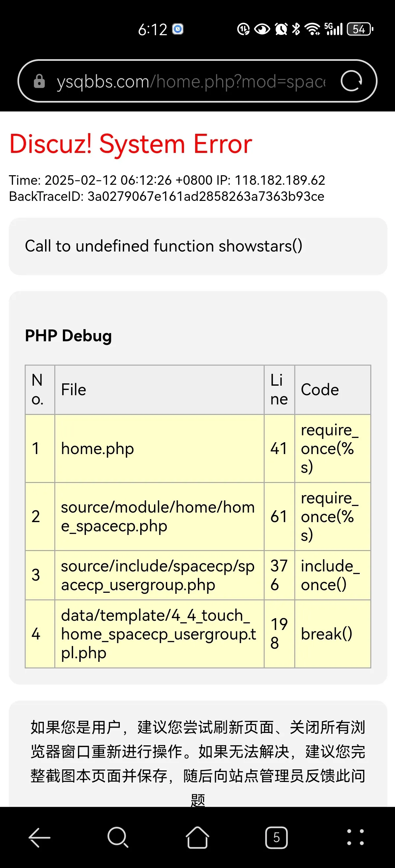Tap the 6:12 status bar time
Screen dimensions: 395x868
[x=152, y=30]
